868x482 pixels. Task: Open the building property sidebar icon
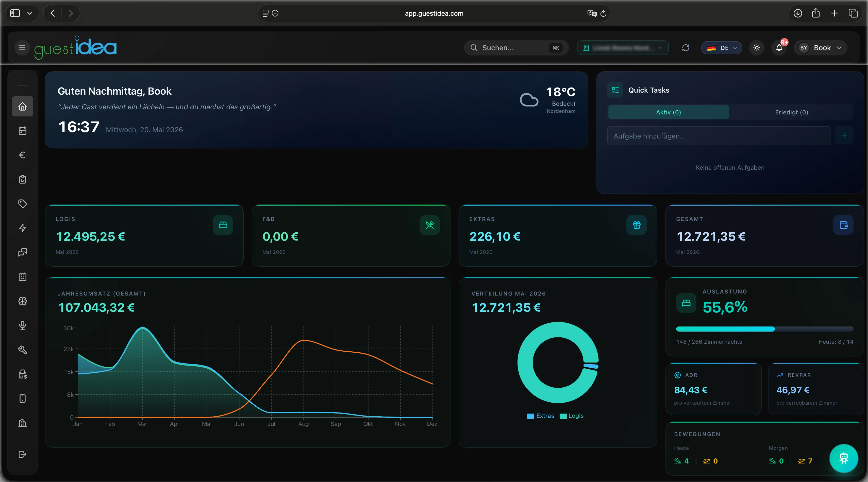23,423
